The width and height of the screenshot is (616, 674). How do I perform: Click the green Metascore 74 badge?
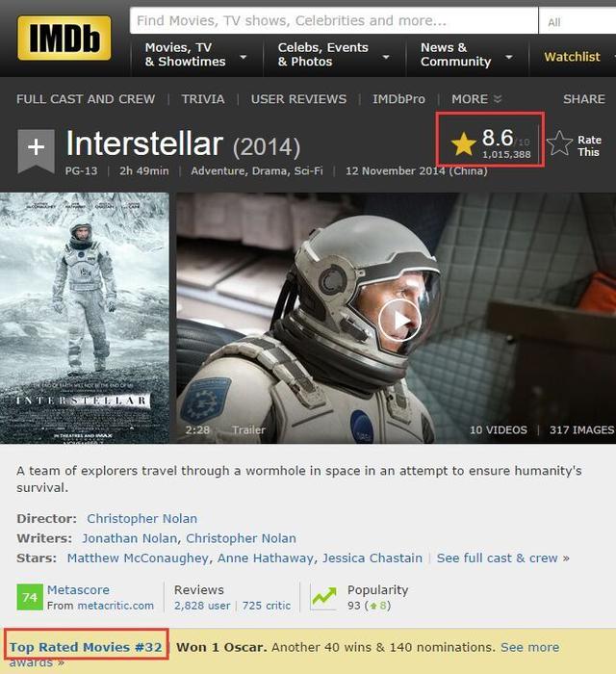coord(30,597)
